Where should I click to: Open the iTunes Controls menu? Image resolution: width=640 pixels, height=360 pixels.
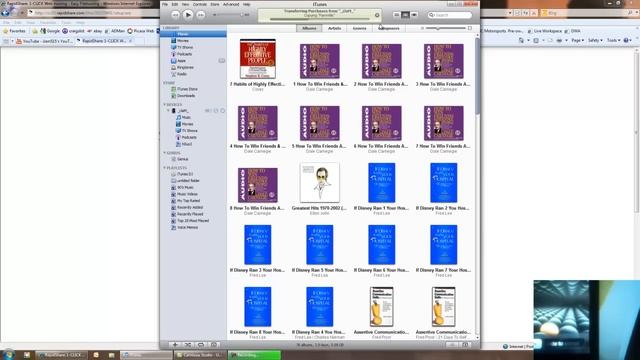click(x=200, y=4)
